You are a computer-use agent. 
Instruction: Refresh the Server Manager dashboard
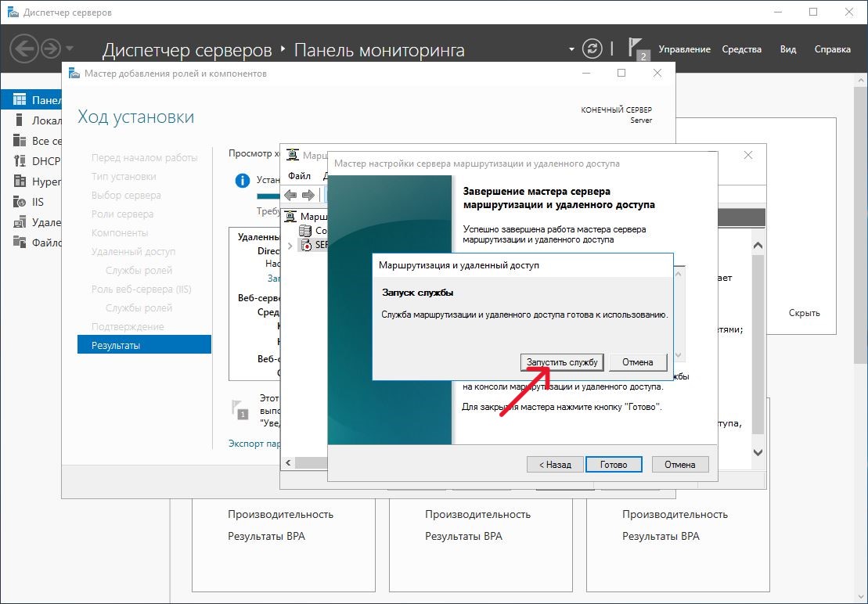click(593, 49)
